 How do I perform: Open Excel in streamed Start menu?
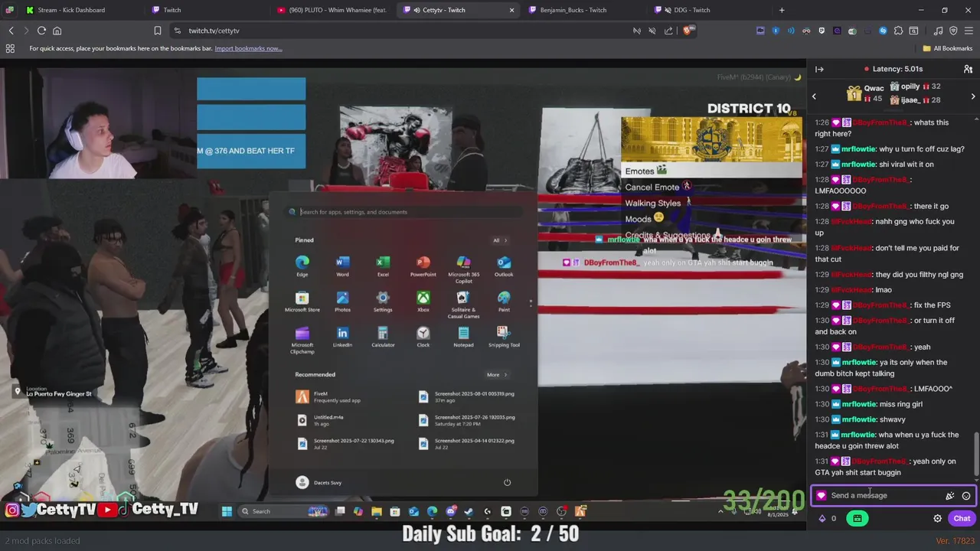pyautogui.click(x=383, y=266)
